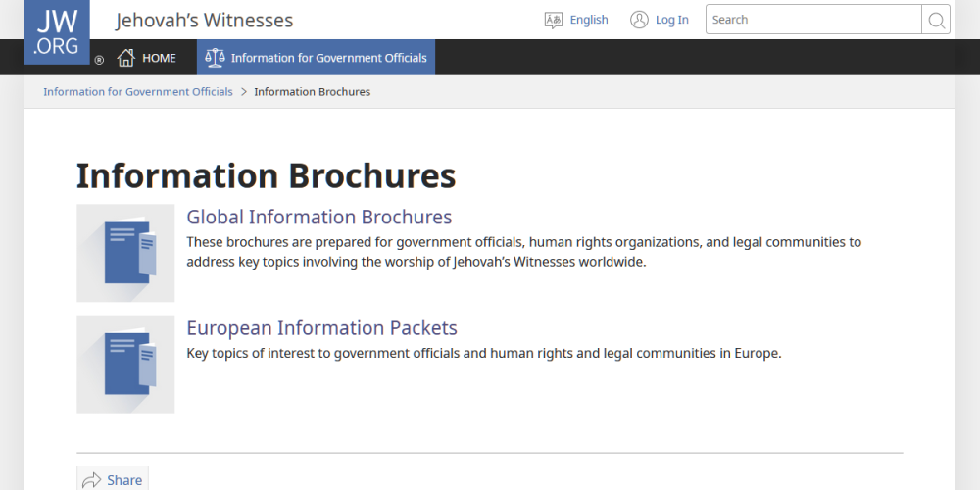Click the scales of justice icon
This screenshot has width=980, height=490.
click(x=214, y=58)
